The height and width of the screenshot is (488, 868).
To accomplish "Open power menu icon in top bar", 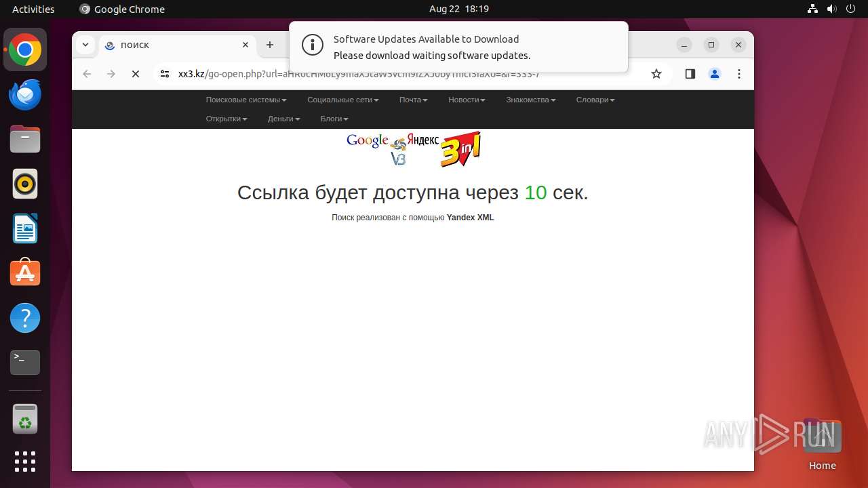I will pos(850,9).
